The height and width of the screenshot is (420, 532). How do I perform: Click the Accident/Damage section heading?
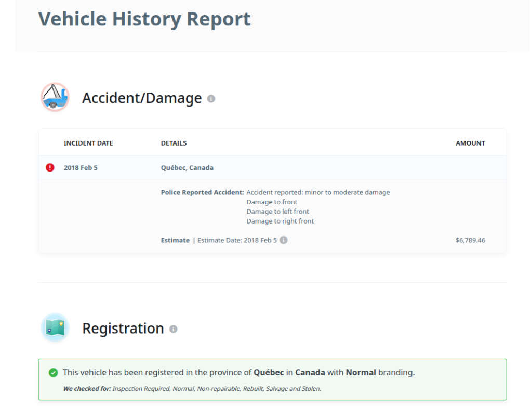142,98
